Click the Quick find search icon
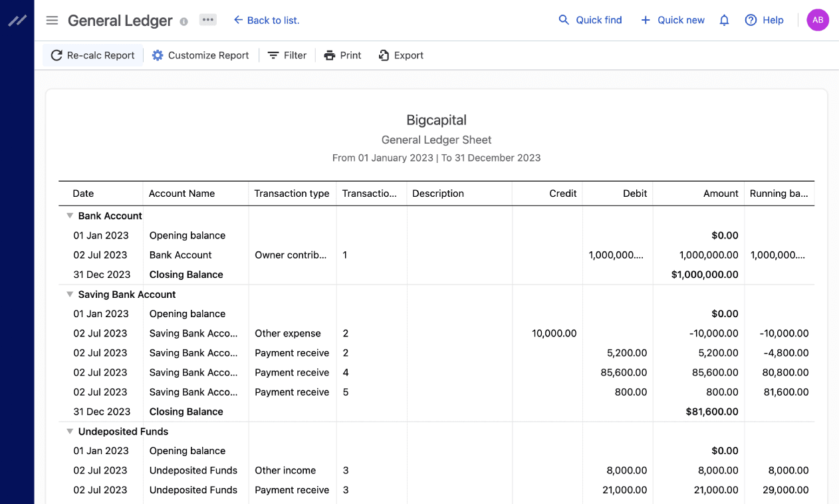Image resolution: width=839 pixels, height=504 pixels. coord(564,20)
